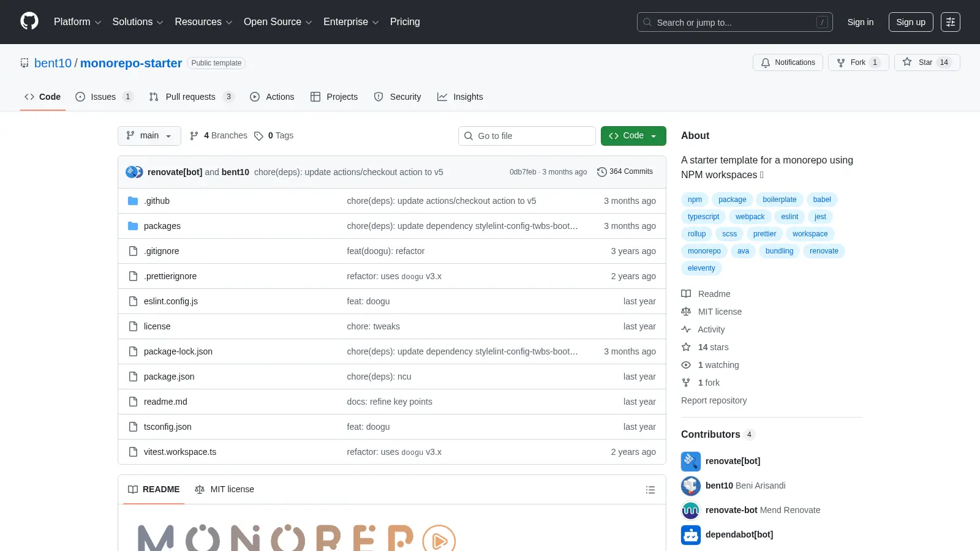The height and width of the screenshot is (551, 980).
Task: Select the webpack topic tag
Action: click(x=750, y=217)
